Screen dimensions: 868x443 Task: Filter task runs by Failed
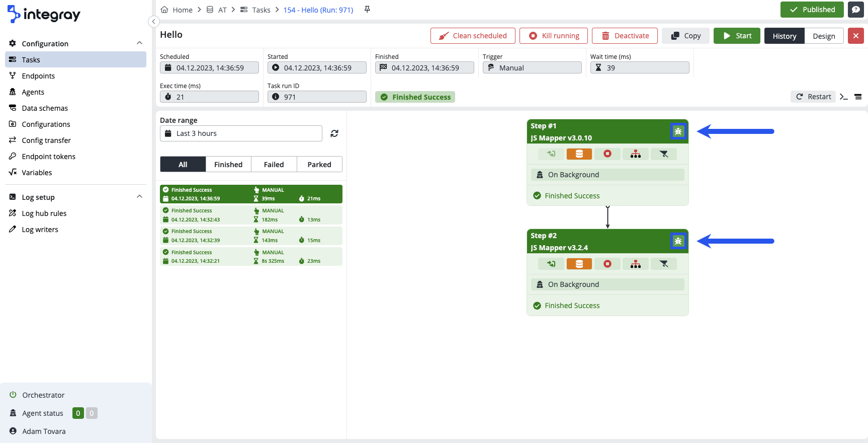click(274, 164)
